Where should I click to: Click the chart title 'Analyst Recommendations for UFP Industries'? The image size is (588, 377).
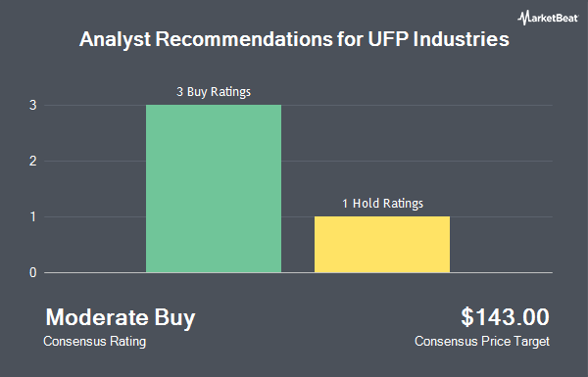[294, 39]
